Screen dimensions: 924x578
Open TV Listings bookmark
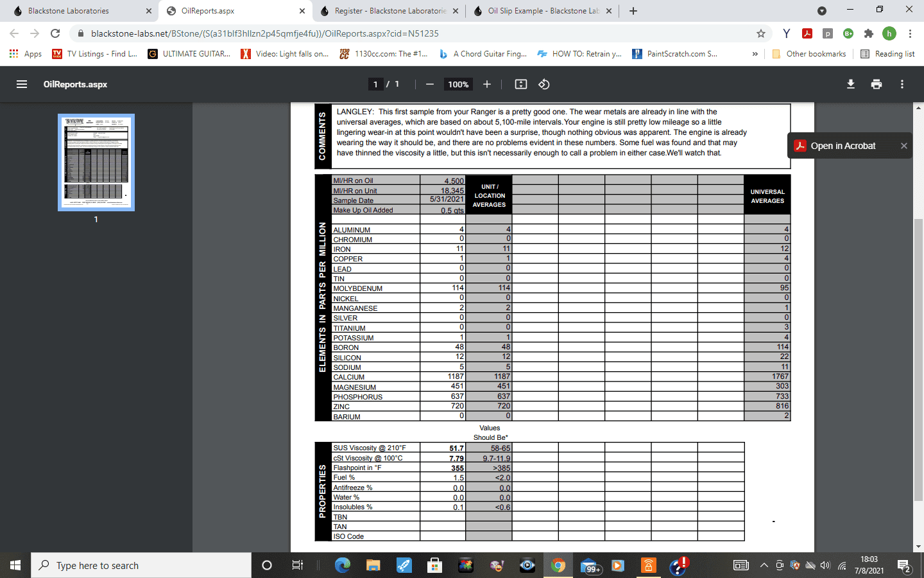click(x=95, y=54)
